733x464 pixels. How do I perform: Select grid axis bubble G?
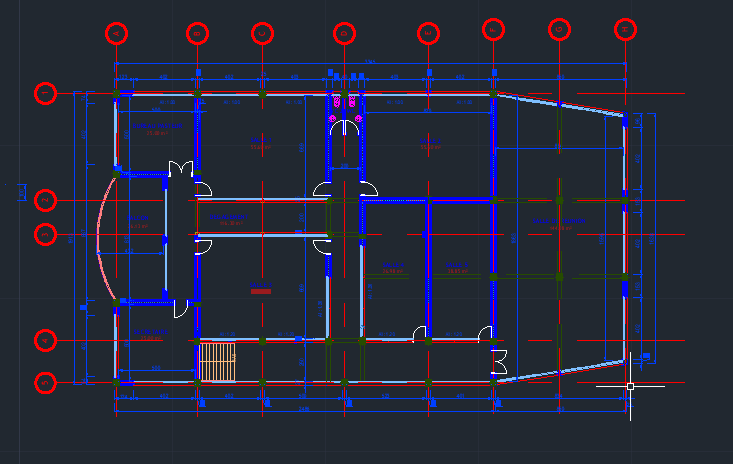coord(559,29)
